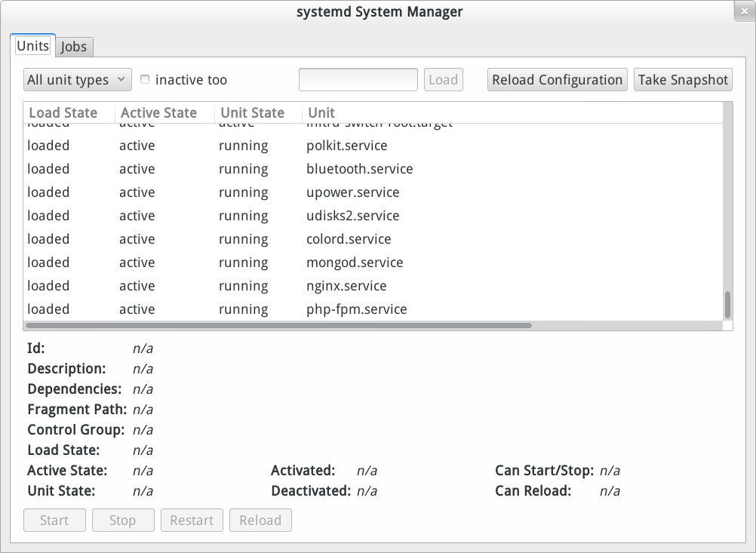Click the Restart button
This screenshot has width=756, height=553.
click(x=192, y=520)
